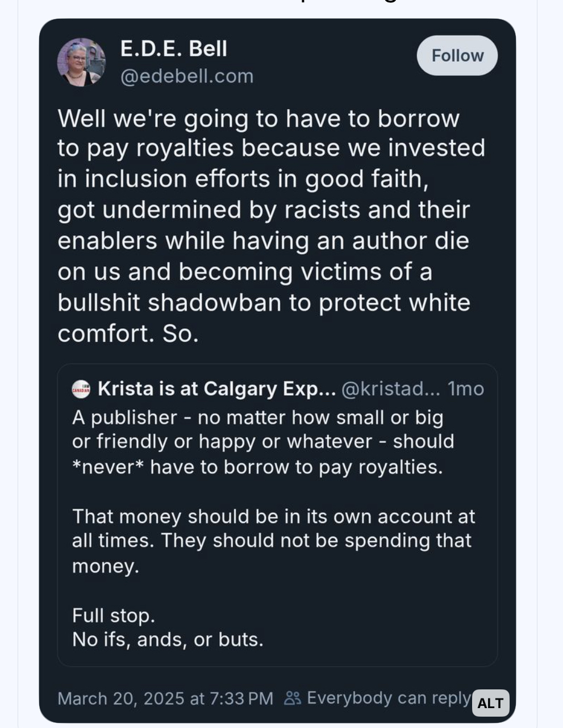The image size is (563, 728).
Task: Open Krista is at Calgary Exp... profile name
Action: click(x=216, y=389)
